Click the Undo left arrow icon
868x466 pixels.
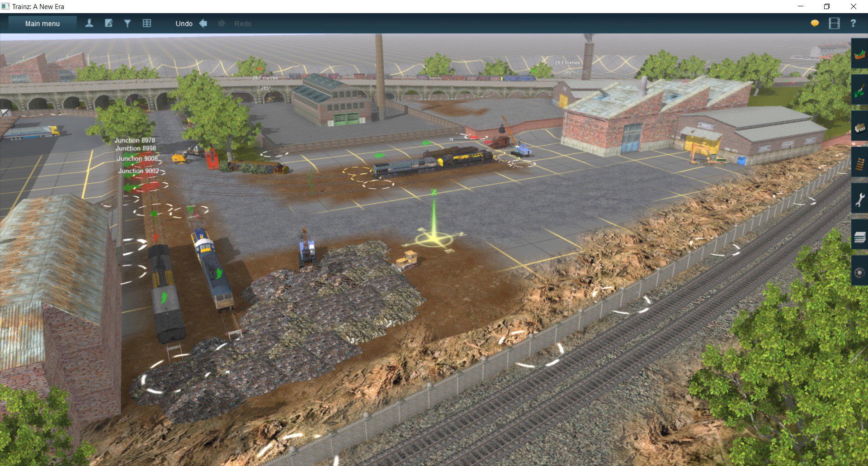203,24
